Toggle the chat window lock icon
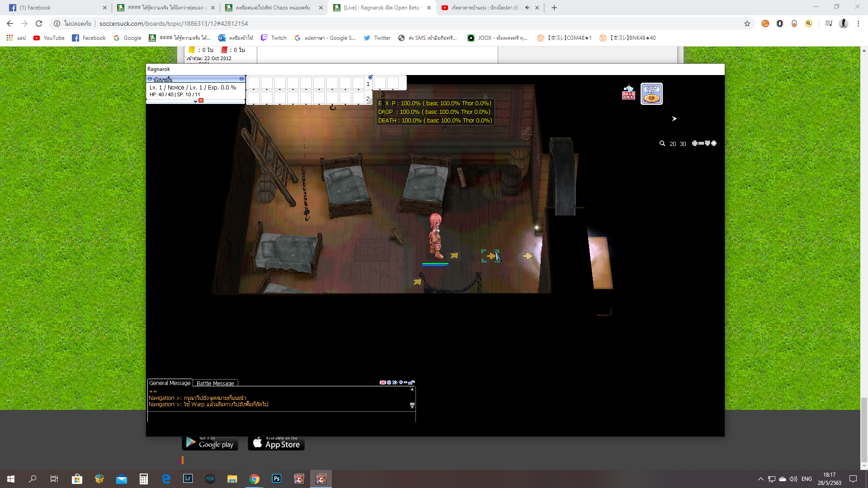 [x=411, y=383]
